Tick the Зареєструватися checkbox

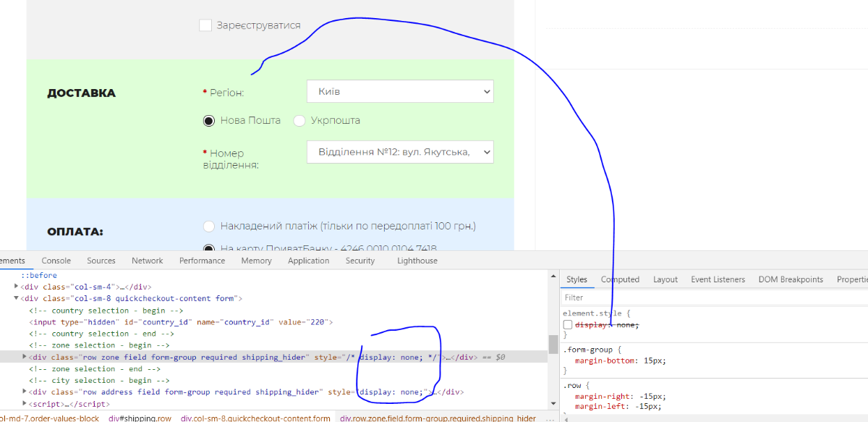205,25
